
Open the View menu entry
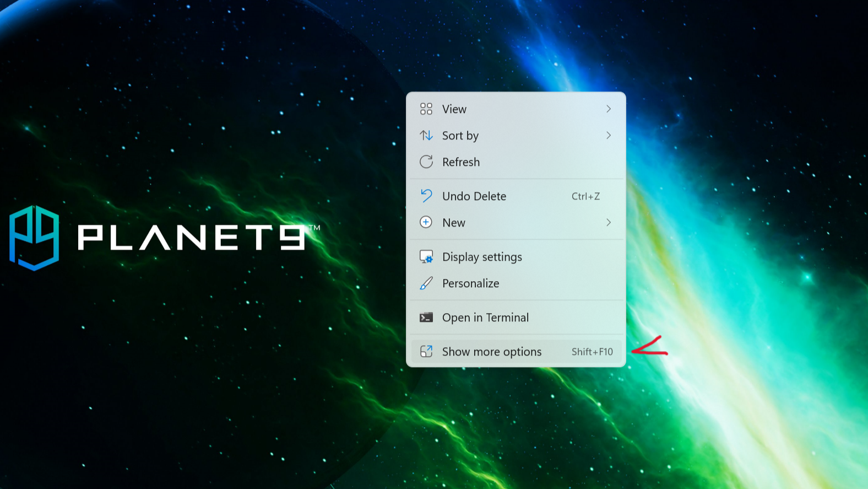point(516,109)
